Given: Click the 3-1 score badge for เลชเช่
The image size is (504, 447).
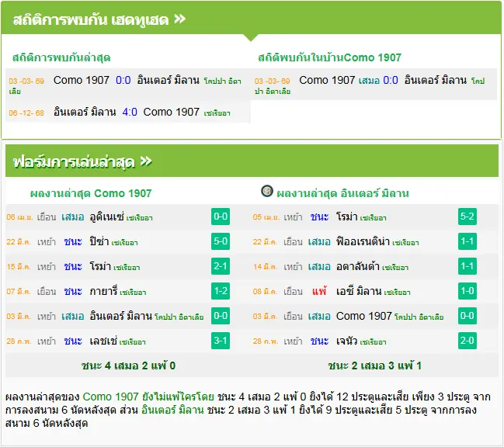Looking at the screenshot, I should pos(221,341).
